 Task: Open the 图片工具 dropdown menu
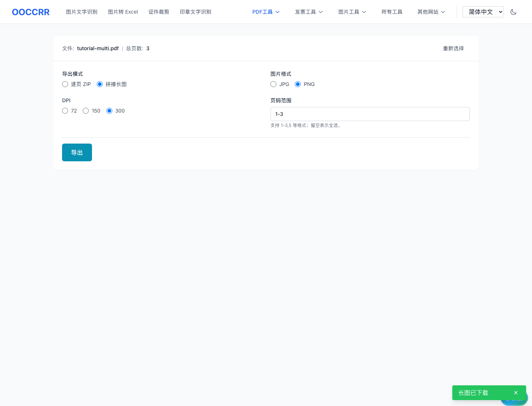click(x=352, y=12)
